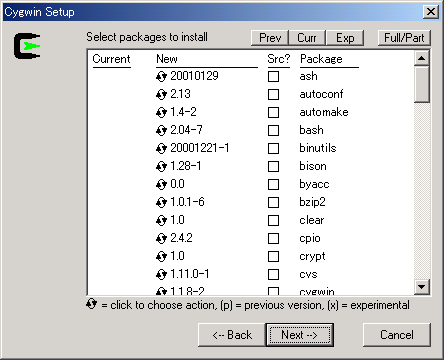Proceed with the Next button

[x=300, y=335]
